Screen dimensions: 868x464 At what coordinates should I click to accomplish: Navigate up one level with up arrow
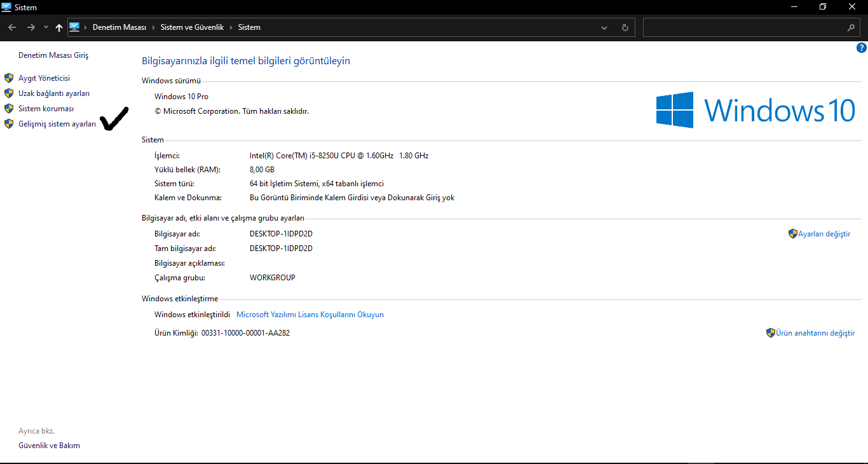pos(59,27)
